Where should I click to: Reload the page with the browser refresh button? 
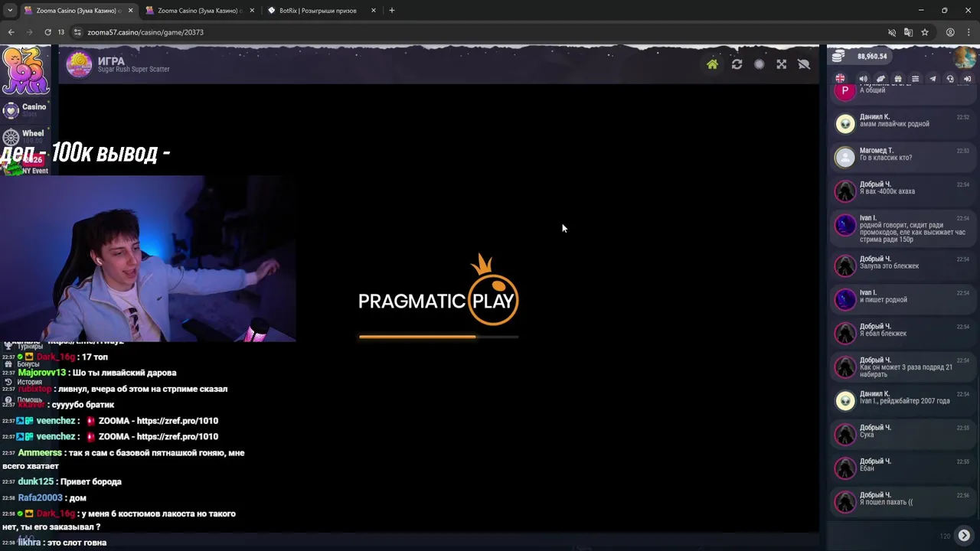click(47, 32)
